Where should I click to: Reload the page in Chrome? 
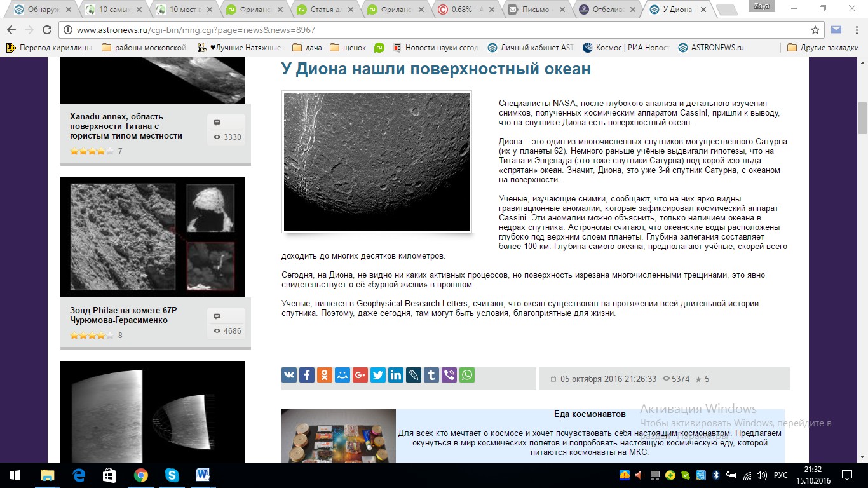pyautogui.click(x=46, y=30)
